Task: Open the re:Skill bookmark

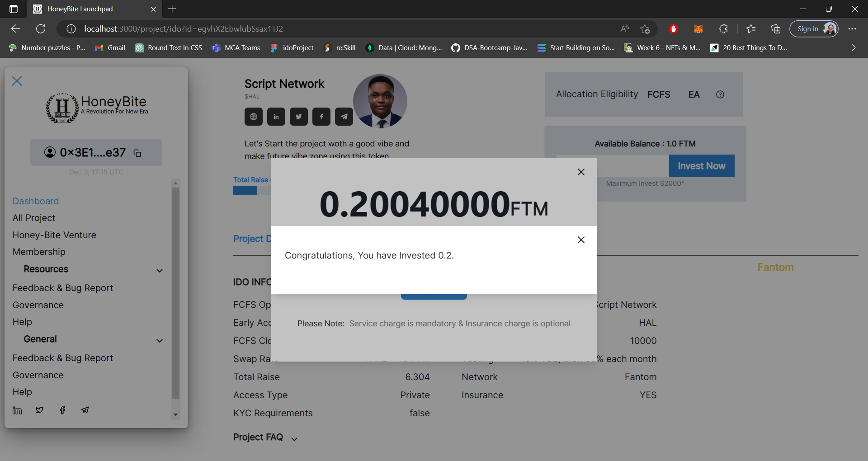Action: [x=340, y=48]
